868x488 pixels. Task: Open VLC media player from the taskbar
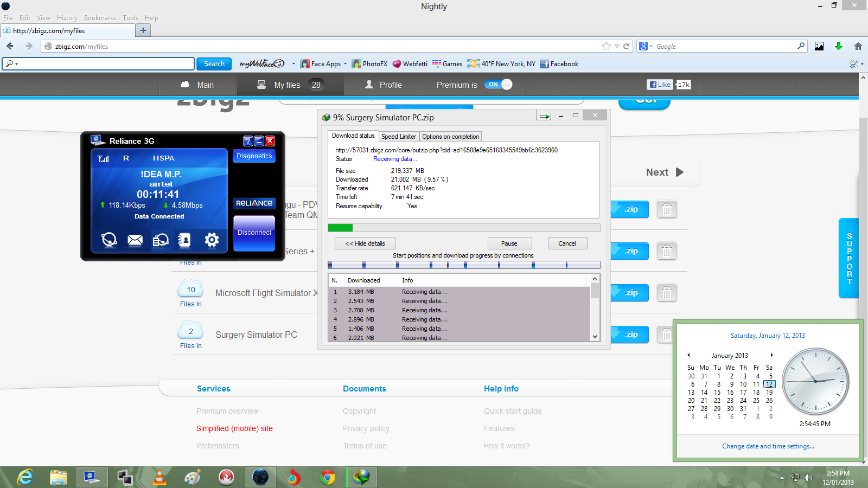159,477
